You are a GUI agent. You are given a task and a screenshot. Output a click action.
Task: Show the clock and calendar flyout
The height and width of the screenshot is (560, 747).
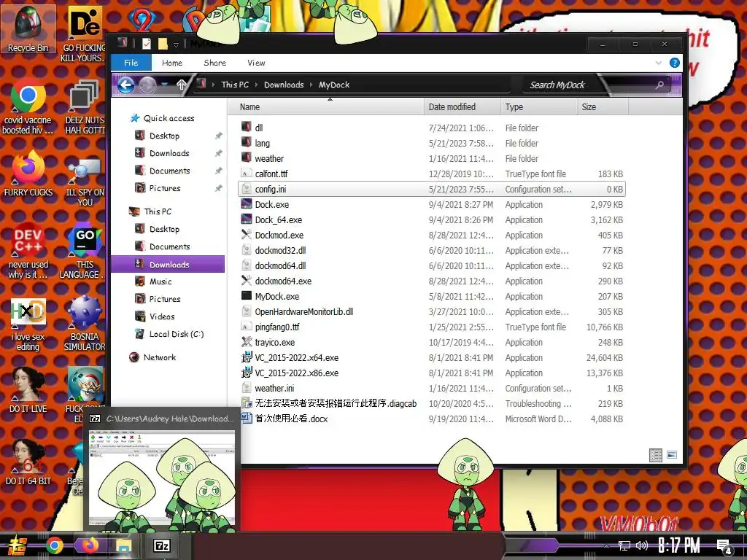pos(679,545)
